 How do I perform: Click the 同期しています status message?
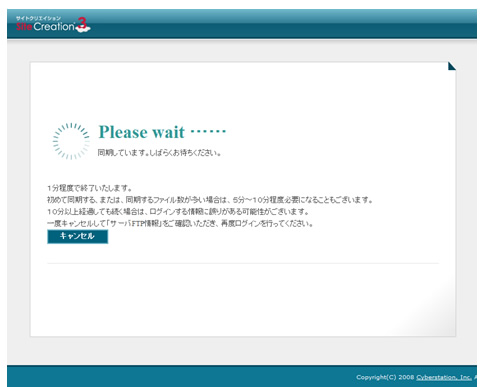(x=159, y=153)
